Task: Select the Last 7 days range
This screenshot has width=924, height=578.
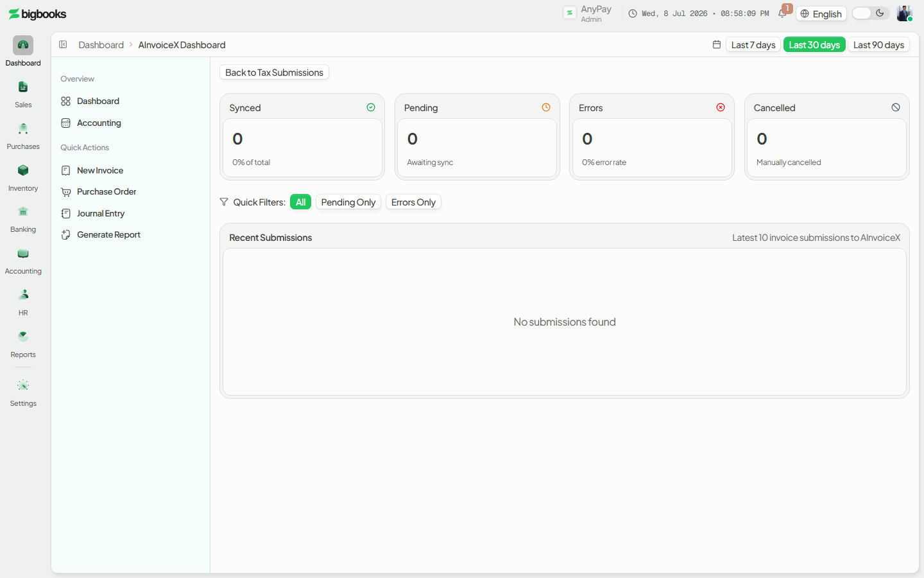Action: click(x=753, y=44)
